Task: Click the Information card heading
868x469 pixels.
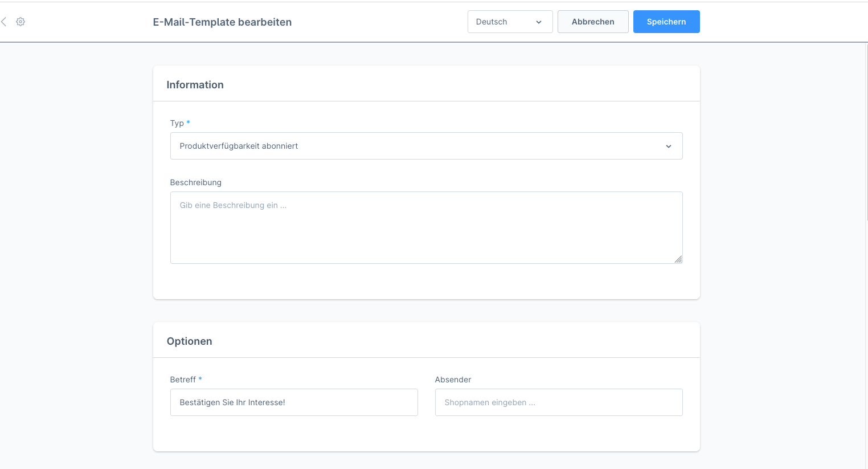Action: click(x=195, y=85)
